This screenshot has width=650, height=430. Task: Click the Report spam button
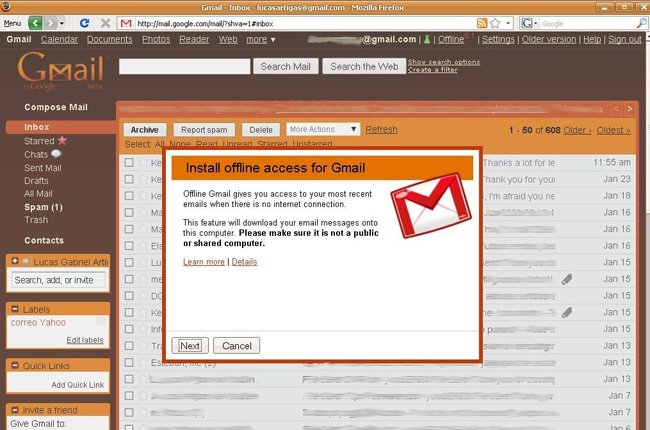204,130
